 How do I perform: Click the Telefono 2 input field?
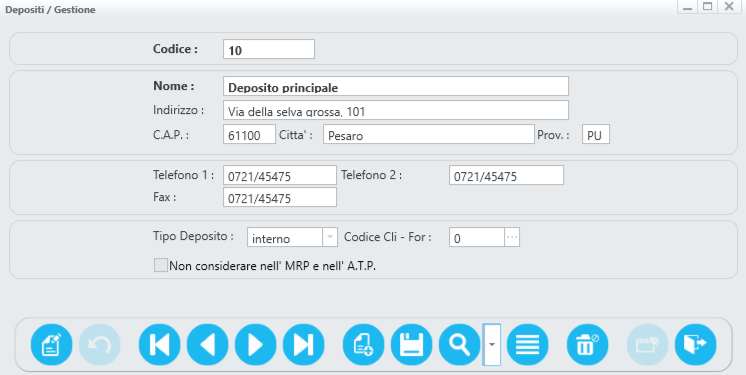[x=506, y=175]
